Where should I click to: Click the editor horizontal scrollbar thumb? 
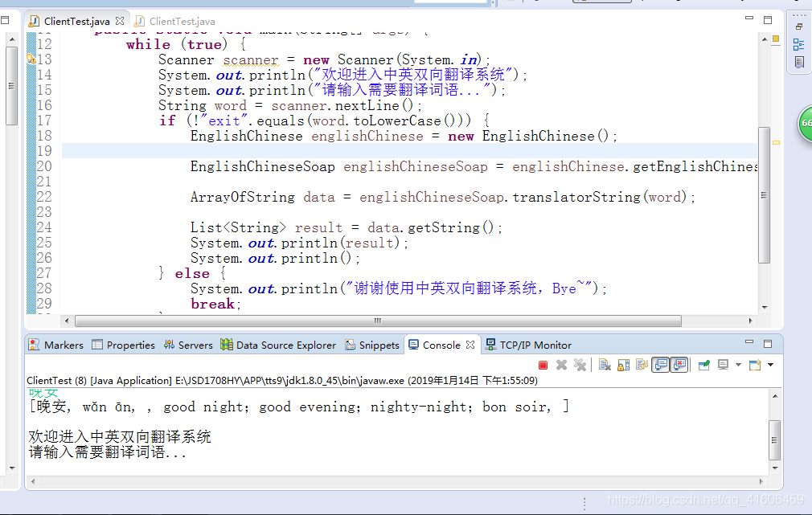tap(378, 321)
